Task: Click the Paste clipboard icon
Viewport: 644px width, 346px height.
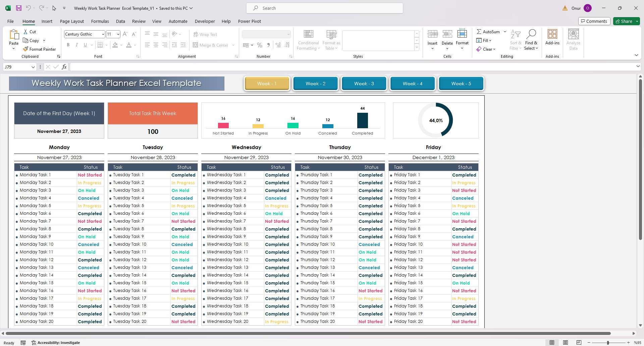Action: (x=14, y=34)
